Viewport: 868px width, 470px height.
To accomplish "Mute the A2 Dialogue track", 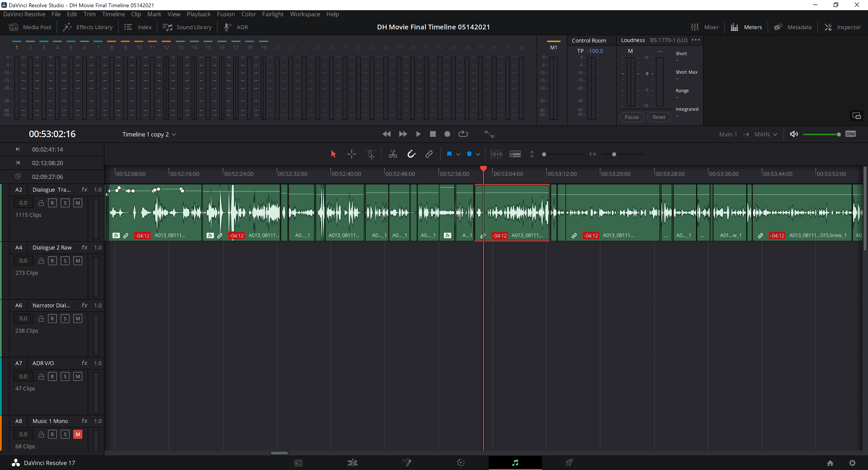I will 78,203.
